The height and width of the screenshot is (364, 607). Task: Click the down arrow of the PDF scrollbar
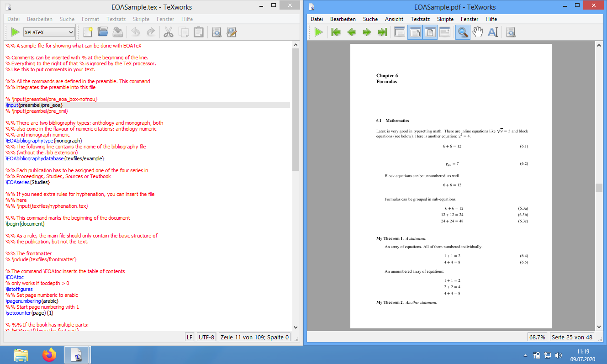pos(599,327)
